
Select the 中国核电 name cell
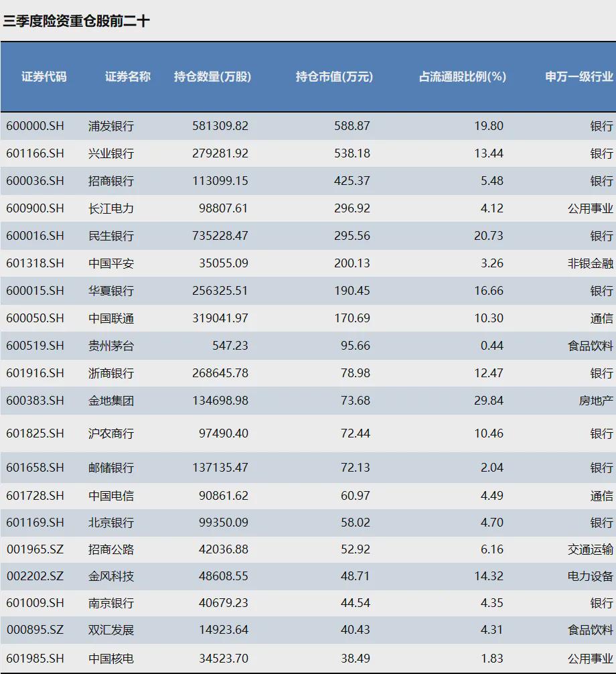[111, 659]
